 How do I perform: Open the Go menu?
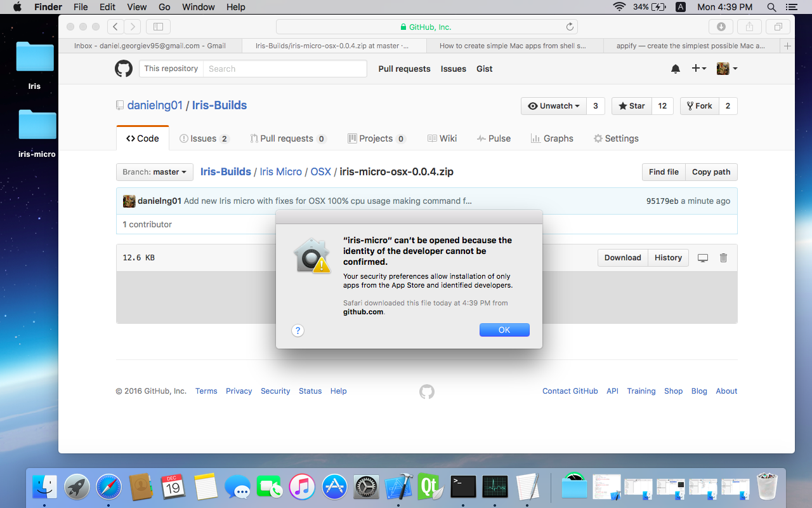[x=164, y=7]
